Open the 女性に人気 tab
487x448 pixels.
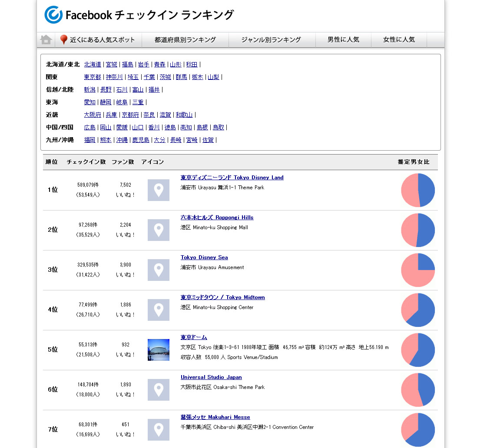tap(399, 40)
